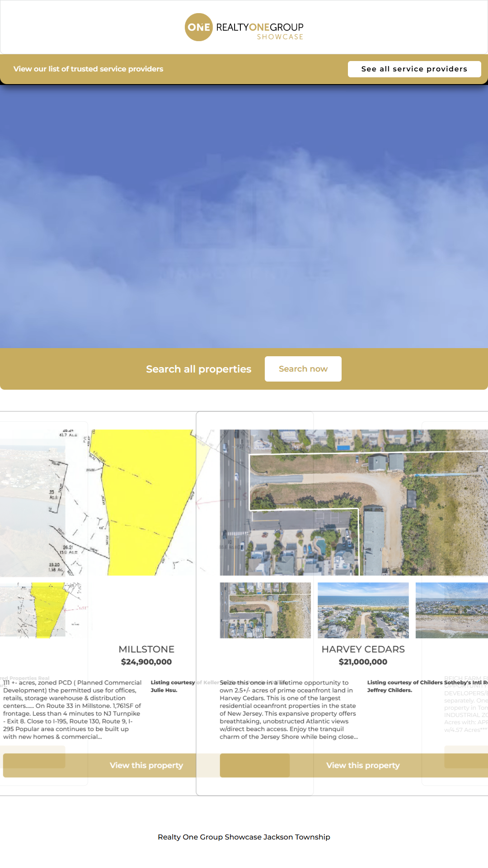This screenshot has width=488, height=868.
Task: Click the MILLSTONE listing title
Action: pos(146,650)
